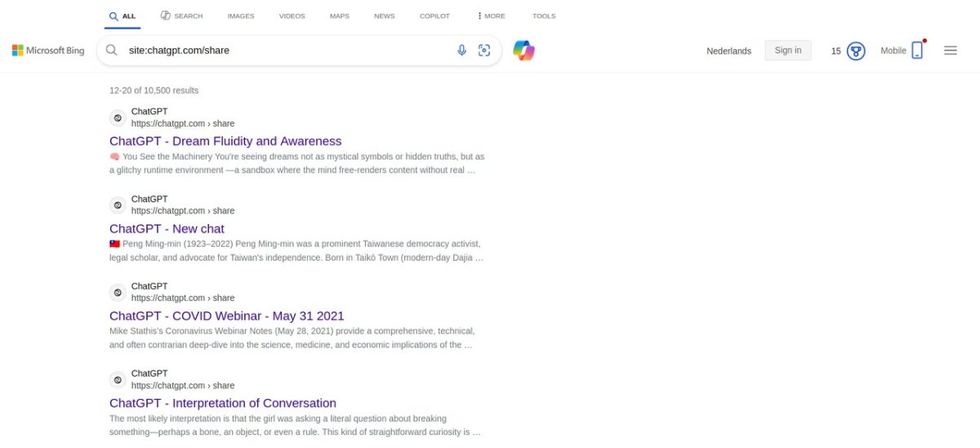
Task: Click '12-20 of 10,500 results' text
Action: pyautogui.click(x=154, y=91)
